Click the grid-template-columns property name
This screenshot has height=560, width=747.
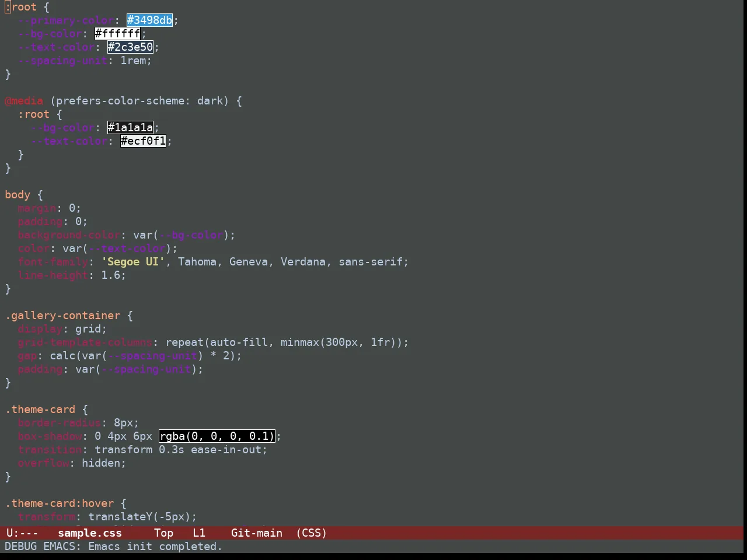(x=85, y=342)
